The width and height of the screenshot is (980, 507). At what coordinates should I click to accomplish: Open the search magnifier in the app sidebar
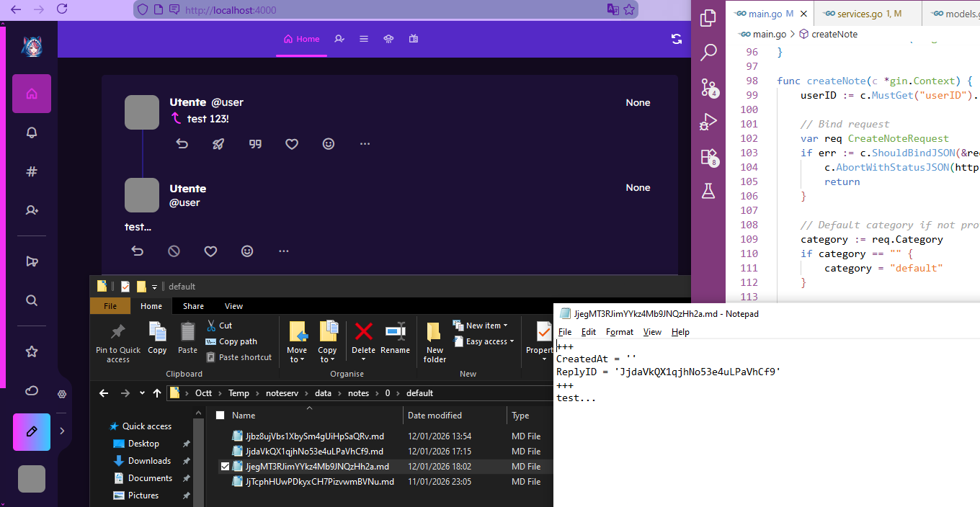coord(31,300)
